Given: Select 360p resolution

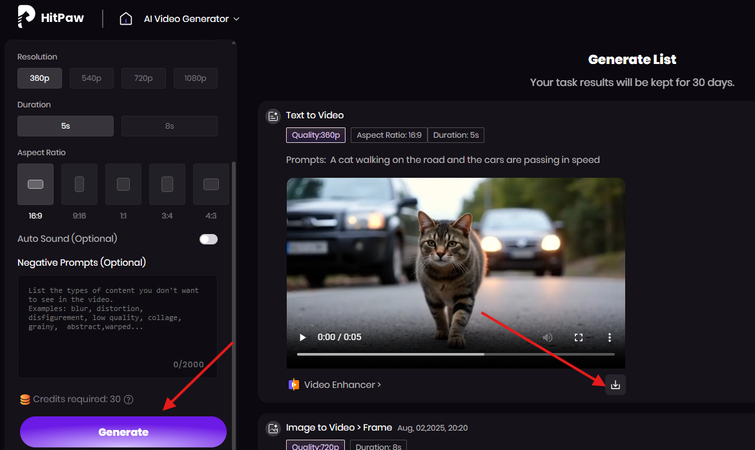Looking at the screenshot, I should (x=39, y=78).
